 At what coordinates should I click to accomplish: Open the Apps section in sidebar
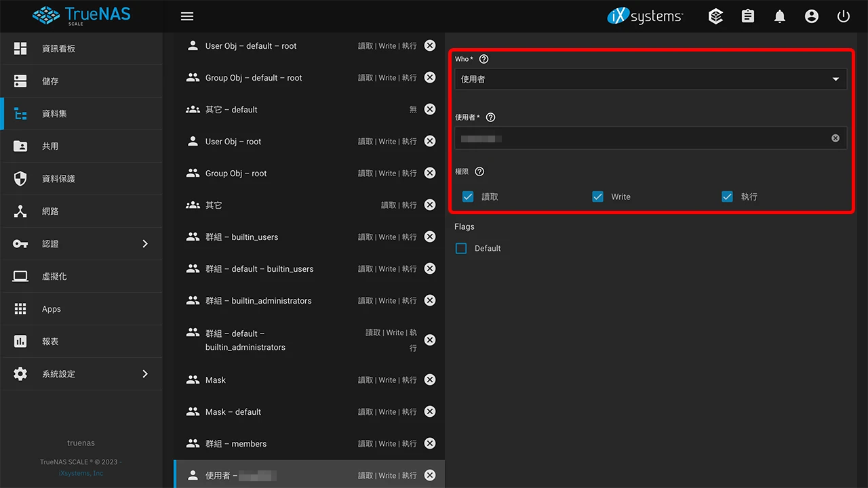coord(52,309)
